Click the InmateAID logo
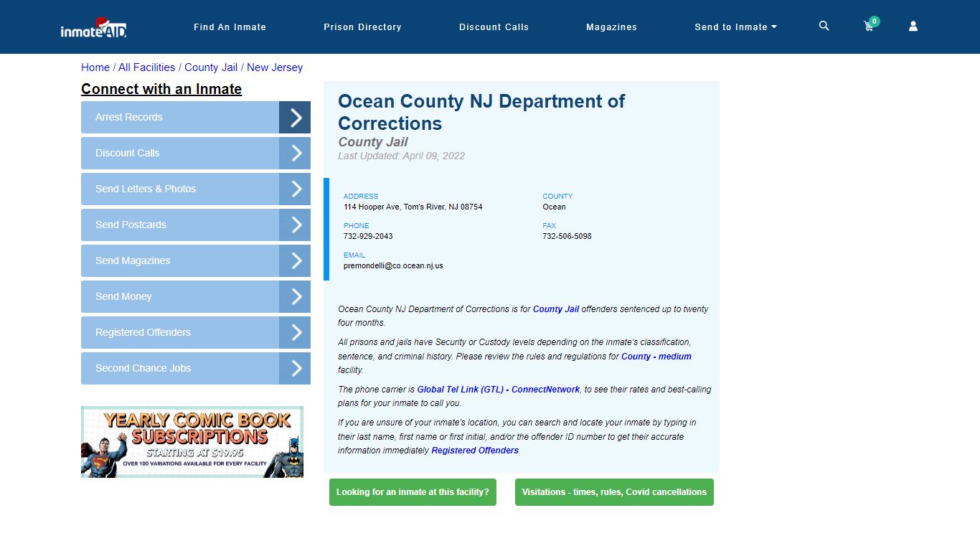 click(93, 27)
